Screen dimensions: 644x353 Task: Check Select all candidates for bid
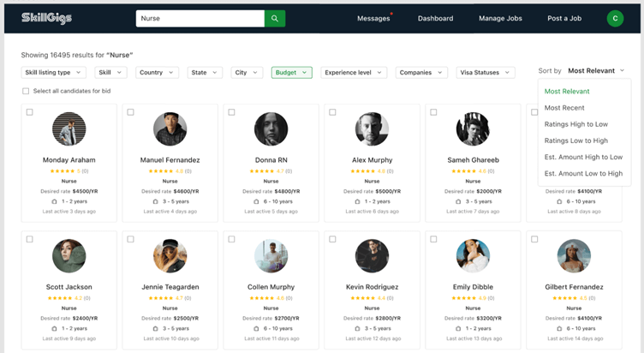coord(26,91)
